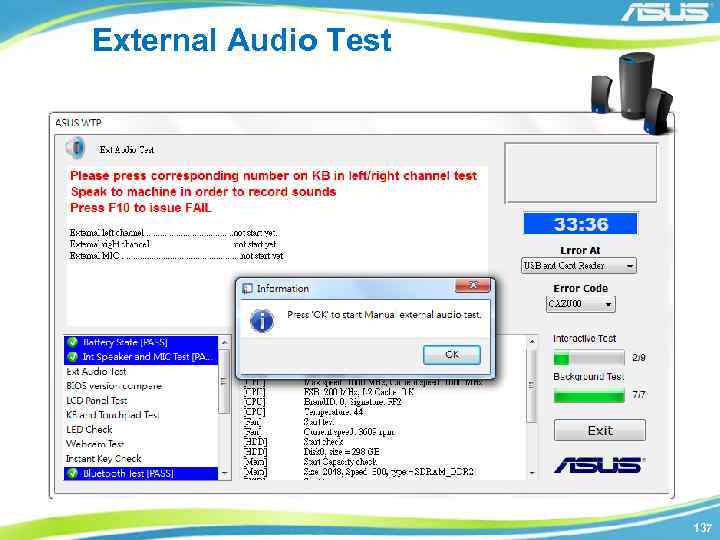Click the '7/7' background test count
This screenshot has width=720, height=540.
point(639,394)
